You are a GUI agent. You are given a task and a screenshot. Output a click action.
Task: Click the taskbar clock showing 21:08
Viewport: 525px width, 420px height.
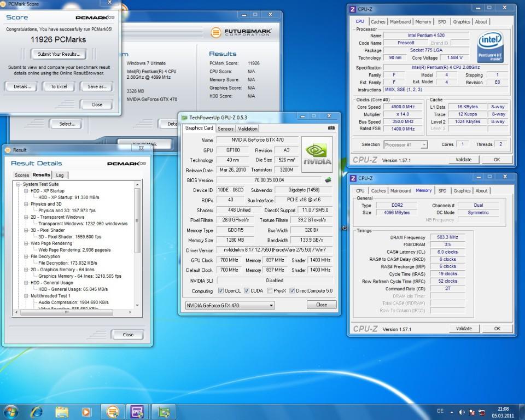click(503, 412)
